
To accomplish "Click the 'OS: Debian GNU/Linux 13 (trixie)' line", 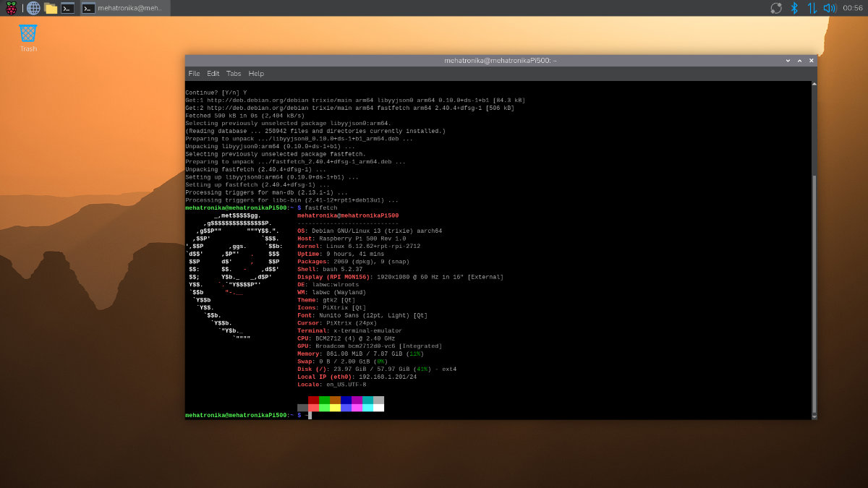I will click(370, 231).
